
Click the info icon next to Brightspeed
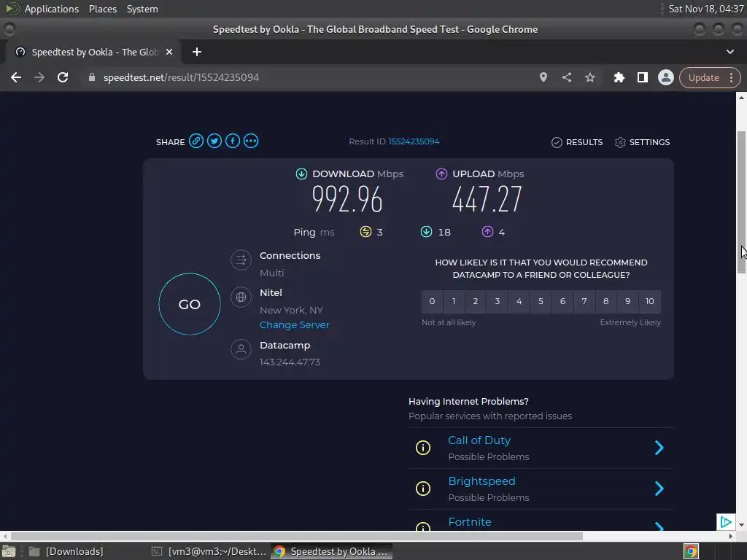[423, 489]
